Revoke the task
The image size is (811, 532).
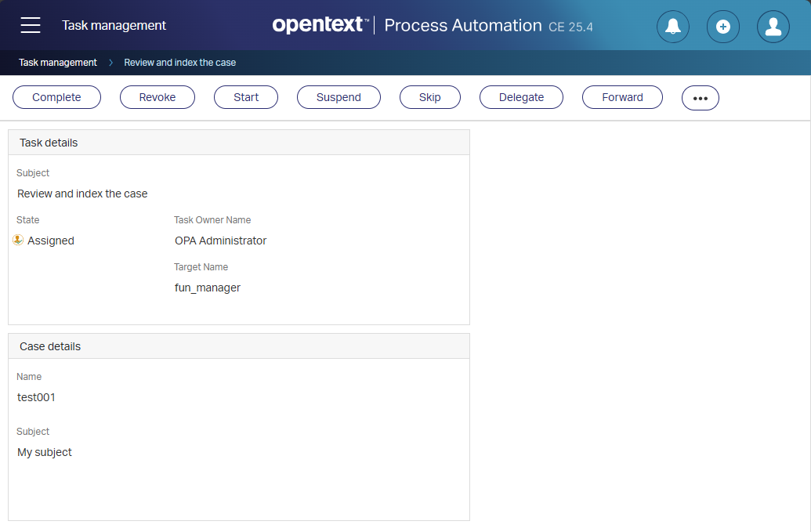pyautogui.click(x=157, y=97)
